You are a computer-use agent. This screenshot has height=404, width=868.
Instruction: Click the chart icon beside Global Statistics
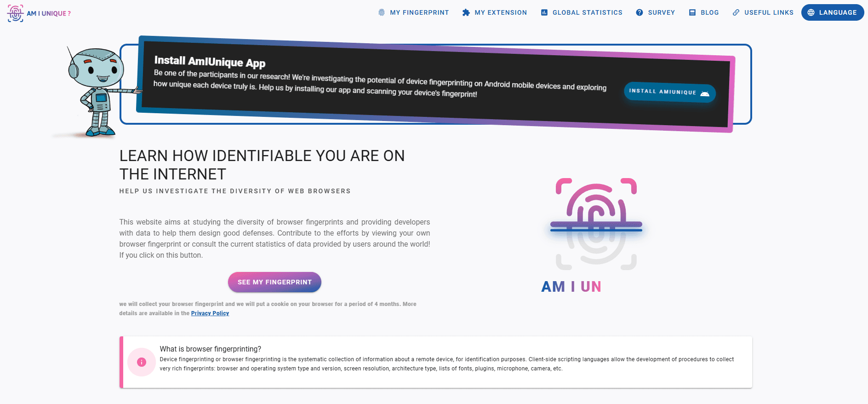(x=544, y=12)
